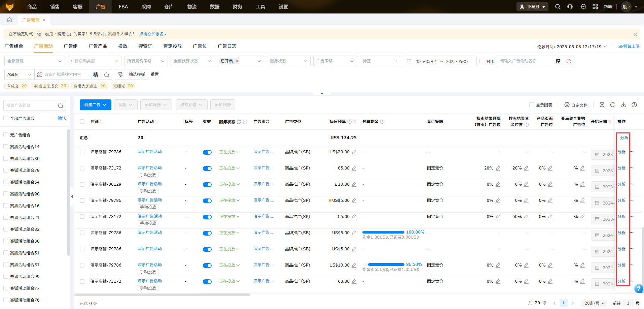The width and height of the screenshot is (644, 309).
Task: Click the 点击立即报名 banner link
Action: pyautogui.click(x=153, y=34)
